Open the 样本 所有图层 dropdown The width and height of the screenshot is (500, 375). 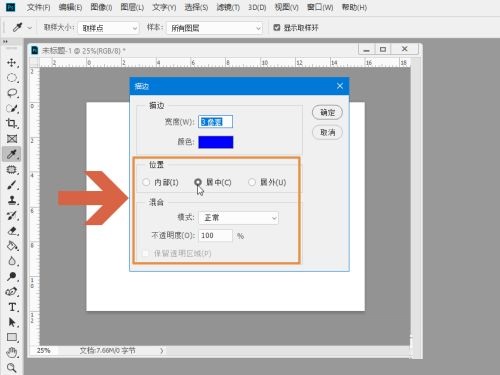(x=215, y=28)
